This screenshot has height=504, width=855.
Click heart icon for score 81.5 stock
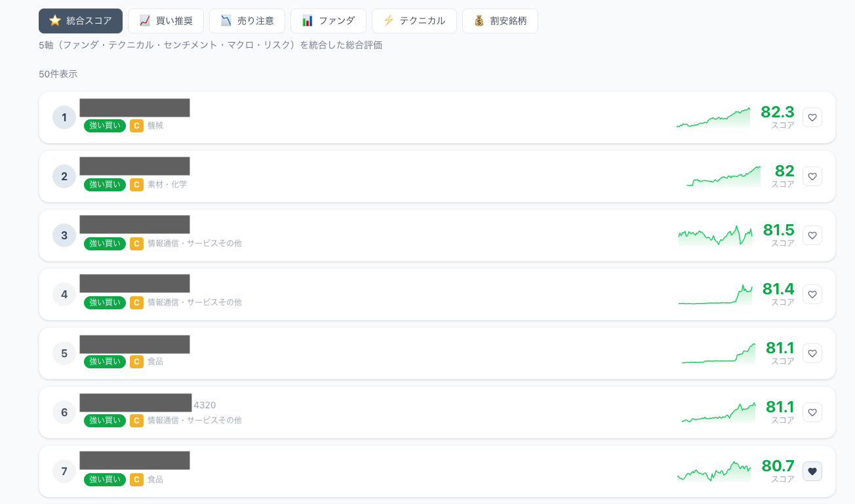tap(812, 235)
